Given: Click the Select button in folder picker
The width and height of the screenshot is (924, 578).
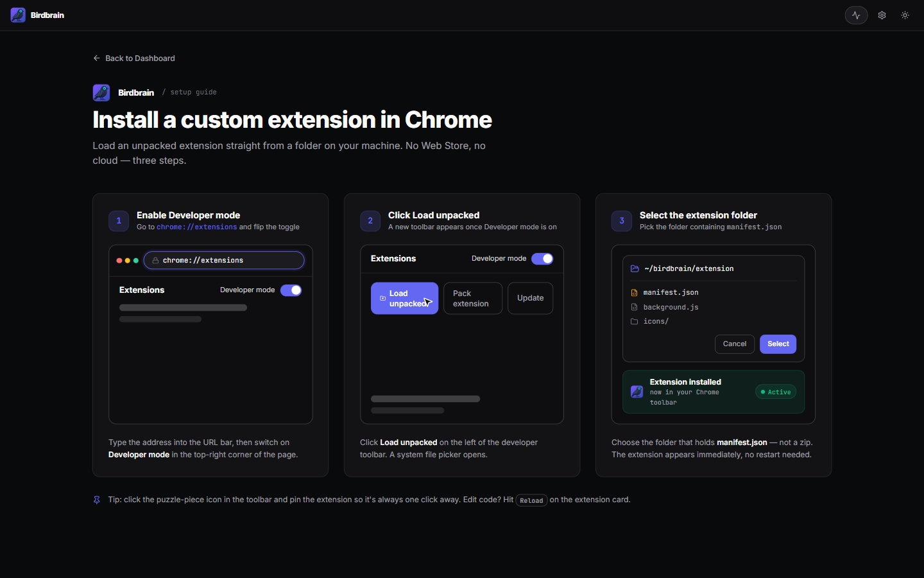Looking at the screenshot, I should (x=778, y=344).
